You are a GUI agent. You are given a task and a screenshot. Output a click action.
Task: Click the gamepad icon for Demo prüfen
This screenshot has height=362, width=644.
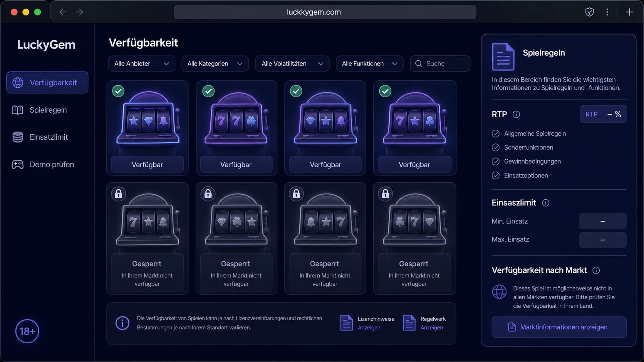point(18,165)
